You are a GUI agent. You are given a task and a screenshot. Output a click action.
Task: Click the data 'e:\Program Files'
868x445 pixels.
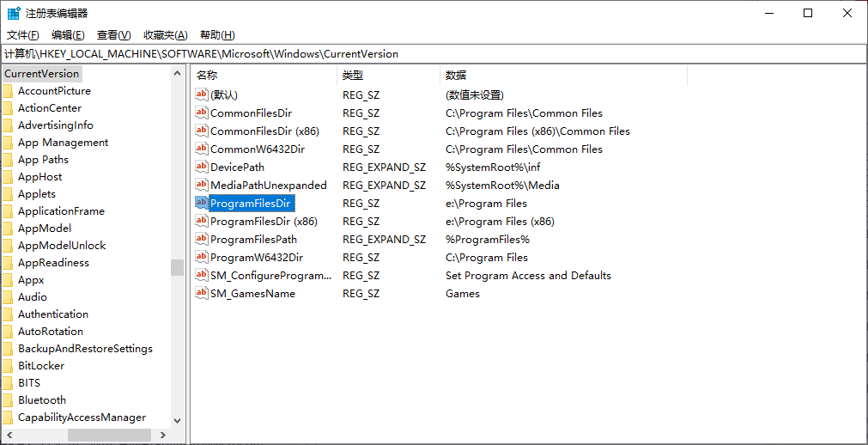point(486,203)
